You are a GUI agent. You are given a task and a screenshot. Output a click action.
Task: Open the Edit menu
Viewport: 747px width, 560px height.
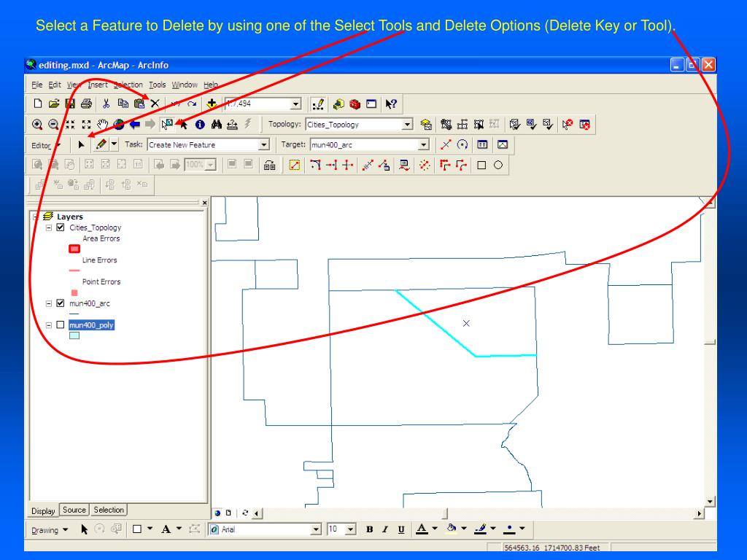[54, 85]
